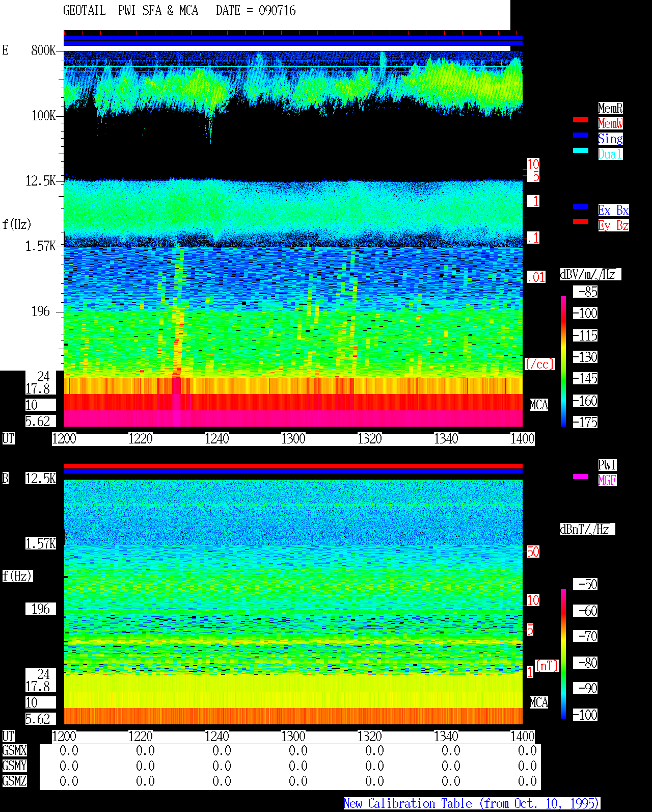Click the red mode bar above B spectrogram
Image resolution: width=652 pixels, height=812 pixels.
pos(293,466)
